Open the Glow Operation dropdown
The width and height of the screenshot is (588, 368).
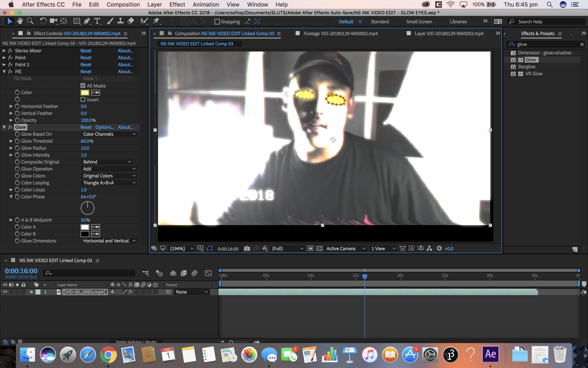pos(109,169)
